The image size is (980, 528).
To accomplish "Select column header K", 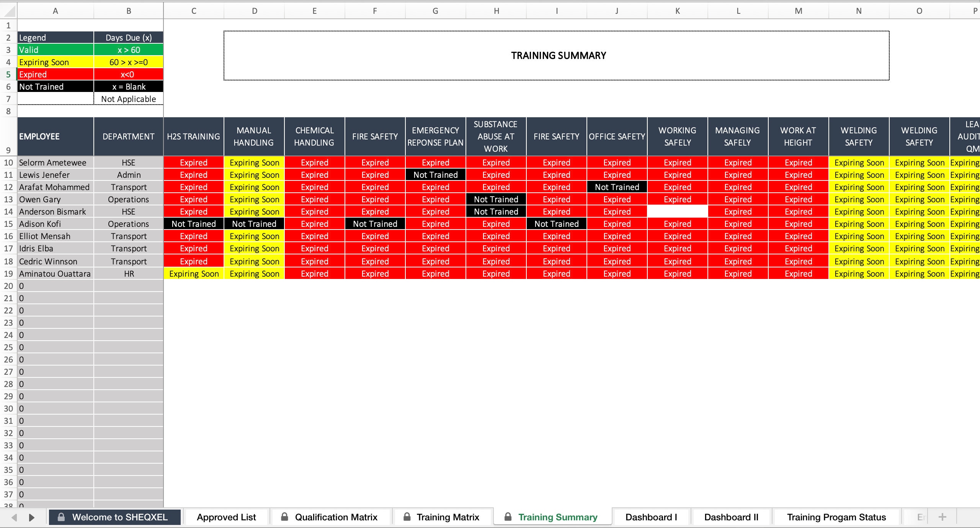I will coord(677,11).
